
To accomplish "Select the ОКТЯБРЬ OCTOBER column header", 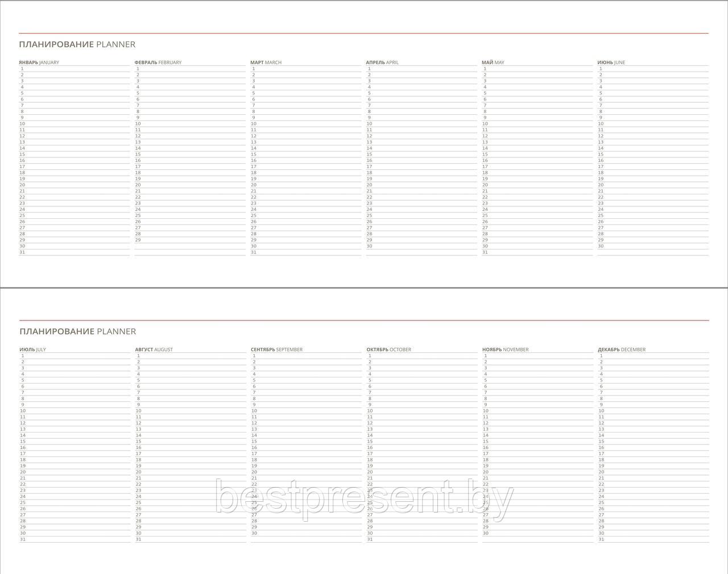I will coord(388,350).
